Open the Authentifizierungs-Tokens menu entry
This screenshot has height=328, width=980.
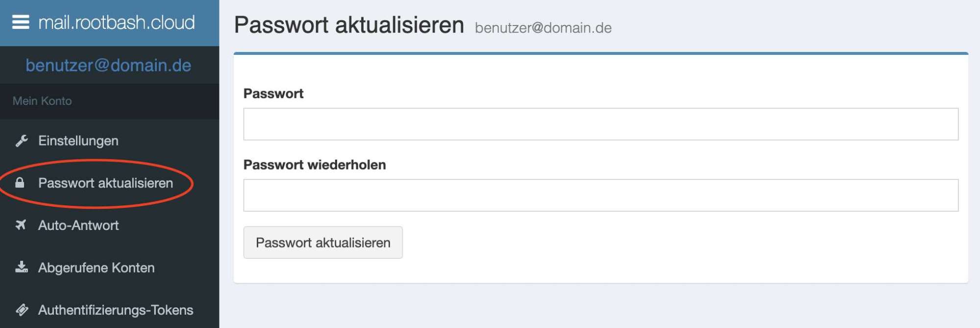pyautogui.click(x=116, y=310)
